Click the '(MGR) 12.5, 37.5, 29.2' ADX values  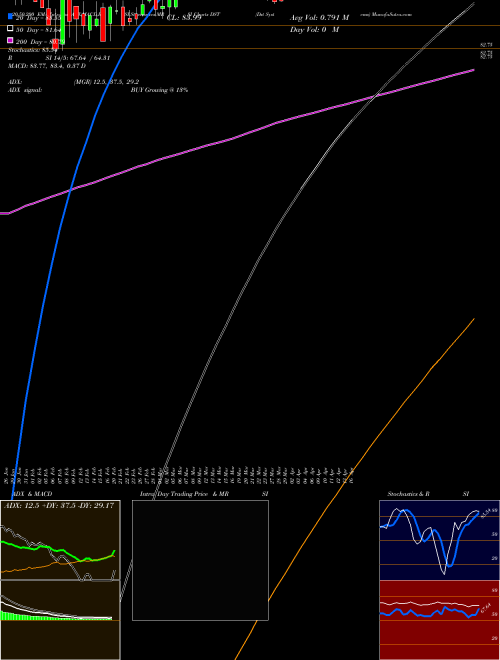coord(106,82)
